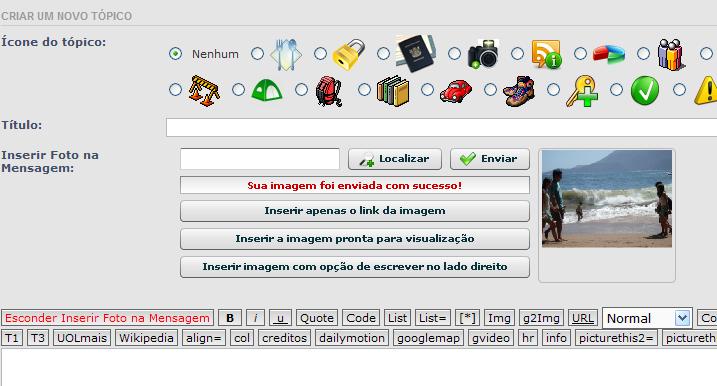Insert a Quote BBCode tag
The width and height of the screenshot is (717, 386).
tap(317, 318)
